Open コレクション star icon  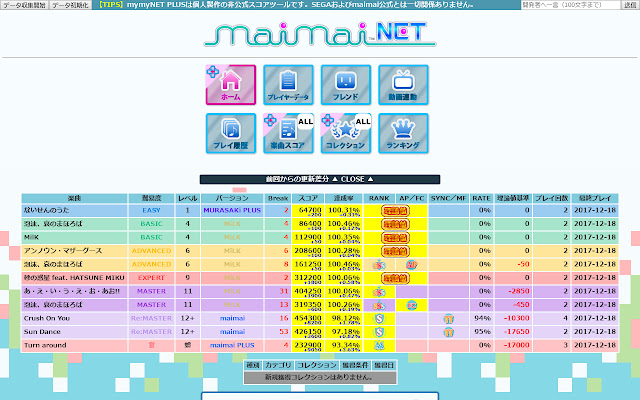point(346,133)
